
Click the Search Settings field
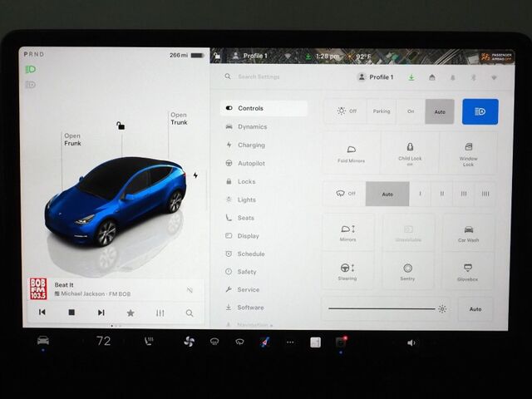[x=259, y=76]
